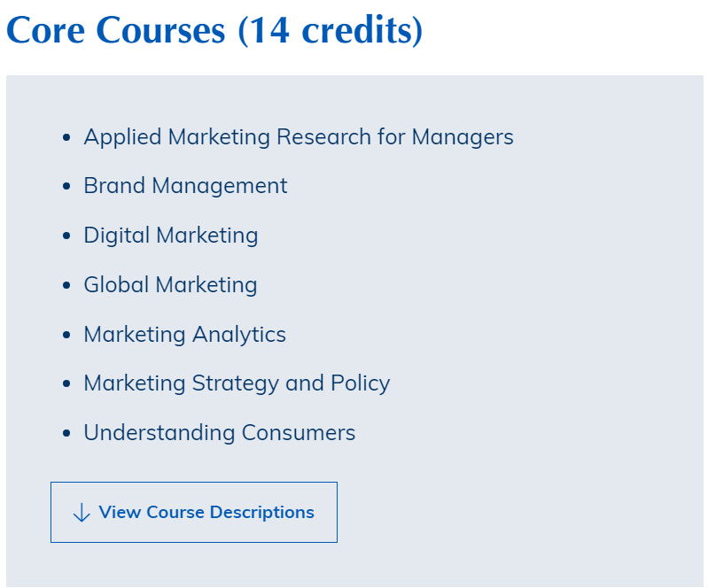The image size is (708, 588).
Task: Select Applied Marketing Research for Managers
Action: point(298,137)
